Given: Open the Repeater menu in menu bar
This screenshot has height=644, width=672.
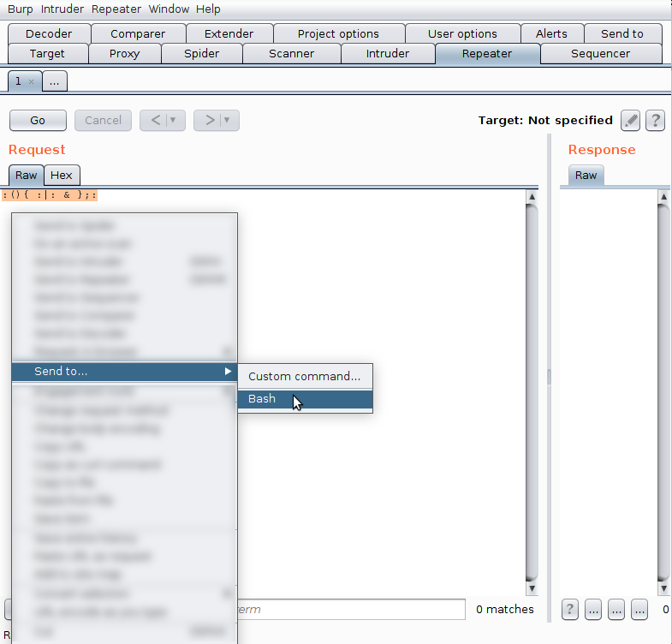Looking at the screenshot, I should [x=116, y=9].
